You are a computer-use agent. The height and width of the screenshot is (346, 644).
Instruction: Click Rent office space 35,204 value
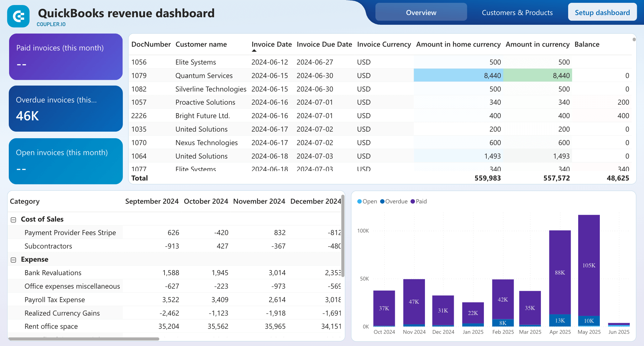click(x=169, y=326)
